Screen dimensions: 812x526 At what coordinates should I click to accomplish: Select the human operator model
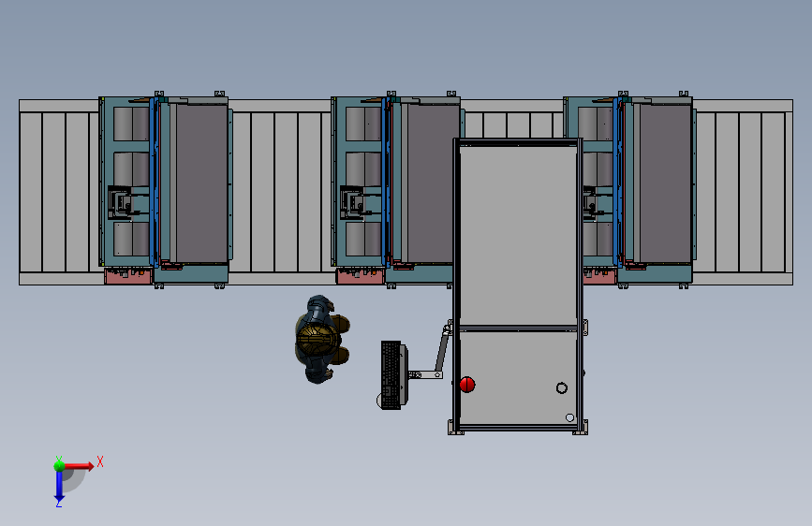[322, 340]
